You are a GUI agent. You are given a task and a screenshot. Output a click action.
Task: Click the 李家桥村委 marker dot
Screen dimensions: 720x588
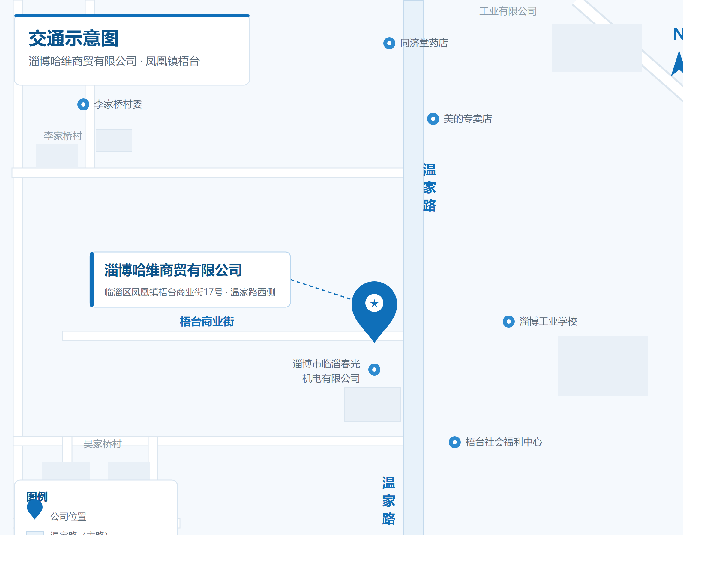pyautogui.click(x=83, y=104)
